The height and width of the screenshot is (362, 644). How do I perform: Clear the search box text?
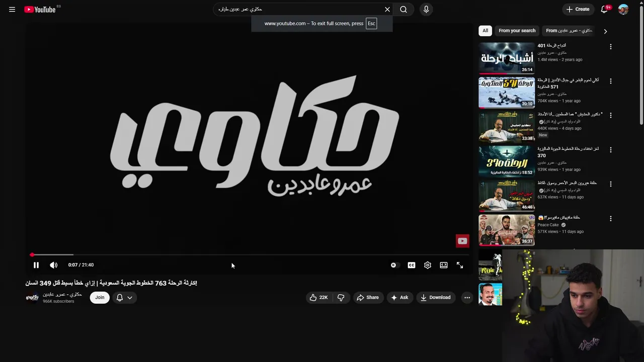387,9
